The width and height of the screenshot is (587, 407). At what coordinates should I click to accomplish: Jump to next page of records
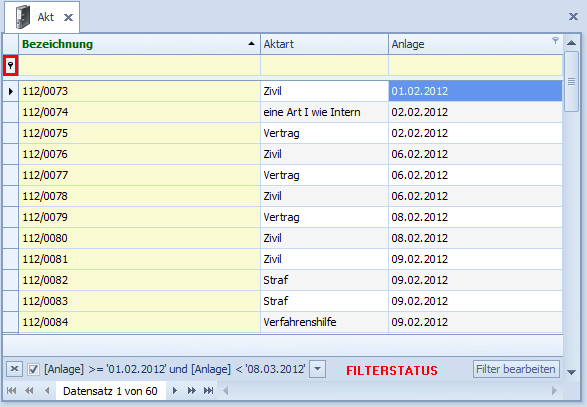point(191,391)
